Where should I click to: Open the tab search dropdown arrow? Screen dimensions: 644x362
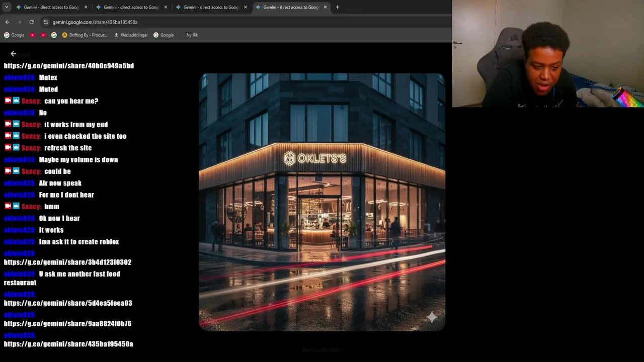tap(7, 7)
